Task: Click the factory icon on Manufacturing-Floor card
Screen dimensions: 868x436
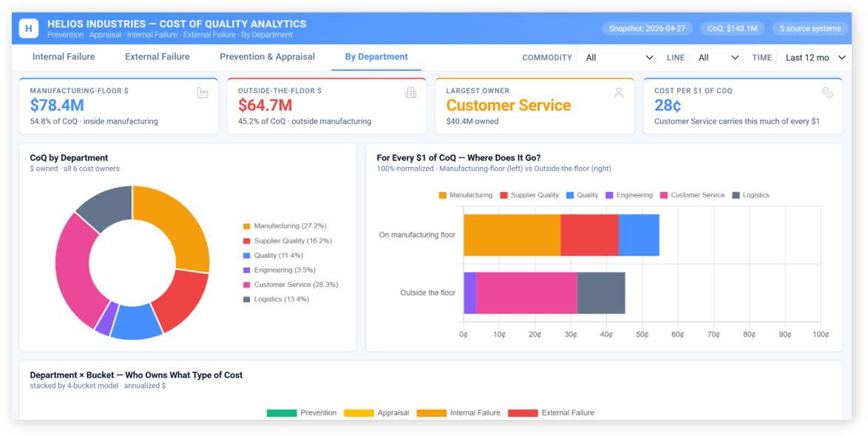Action: point(203,93)
